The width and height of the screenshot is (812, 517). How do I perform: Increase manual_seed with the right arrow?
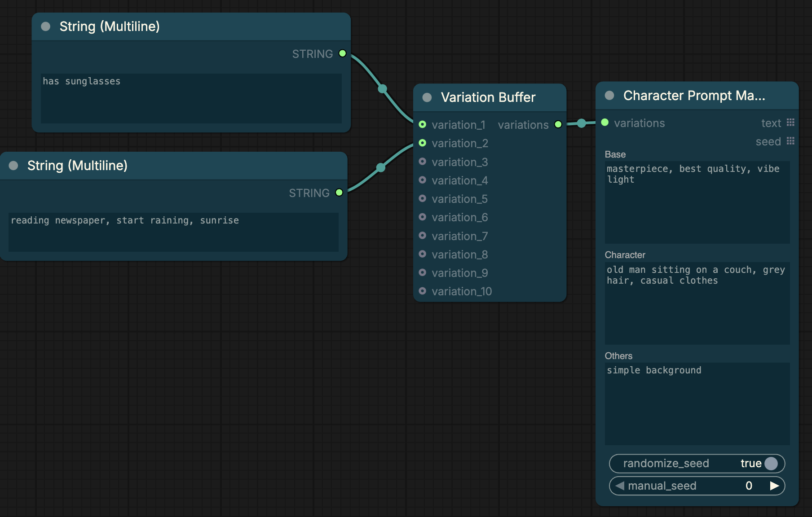click(774, 486)
